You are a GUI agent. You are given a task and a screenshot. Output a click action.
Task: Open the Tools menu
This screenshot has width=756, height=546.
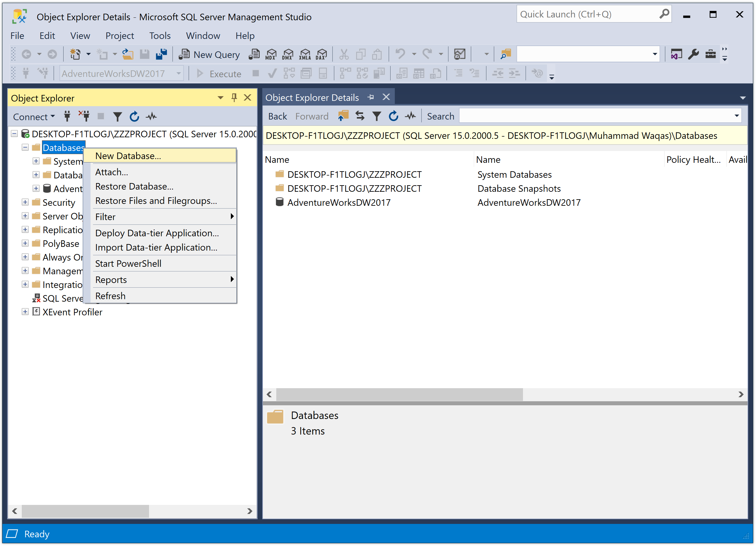[x=160, y=36]
